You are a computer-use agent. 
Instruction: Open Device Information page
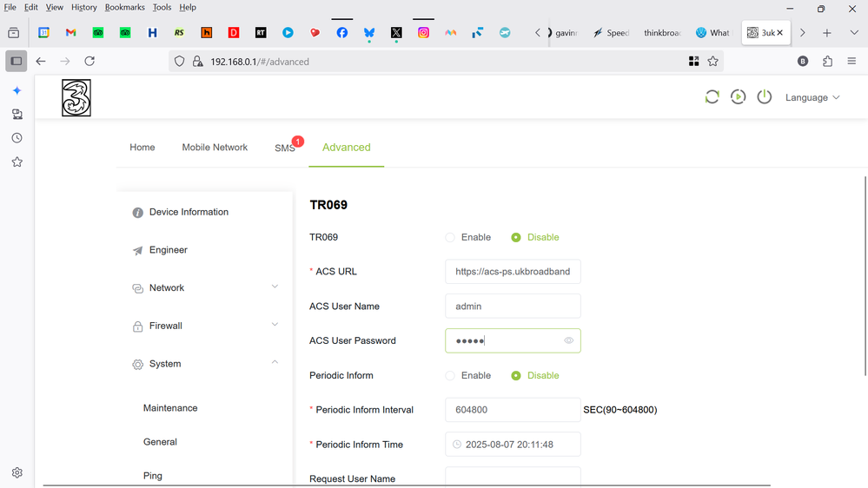(x=189, y=212)
